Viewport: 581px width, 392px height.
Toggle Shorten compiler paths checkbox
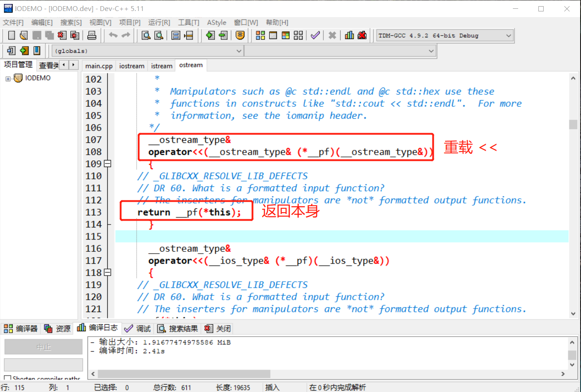[7, 378]
